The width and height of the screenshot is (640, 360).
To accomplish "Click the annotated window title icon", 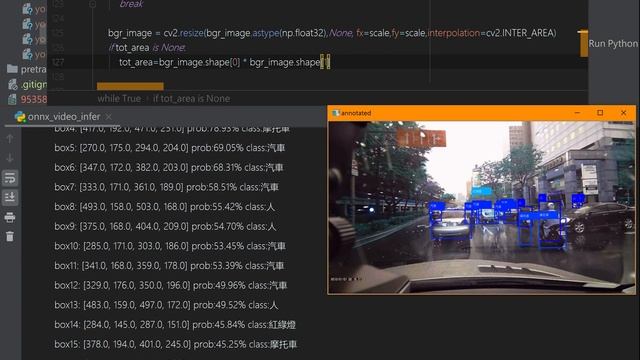I will point(336,113).
